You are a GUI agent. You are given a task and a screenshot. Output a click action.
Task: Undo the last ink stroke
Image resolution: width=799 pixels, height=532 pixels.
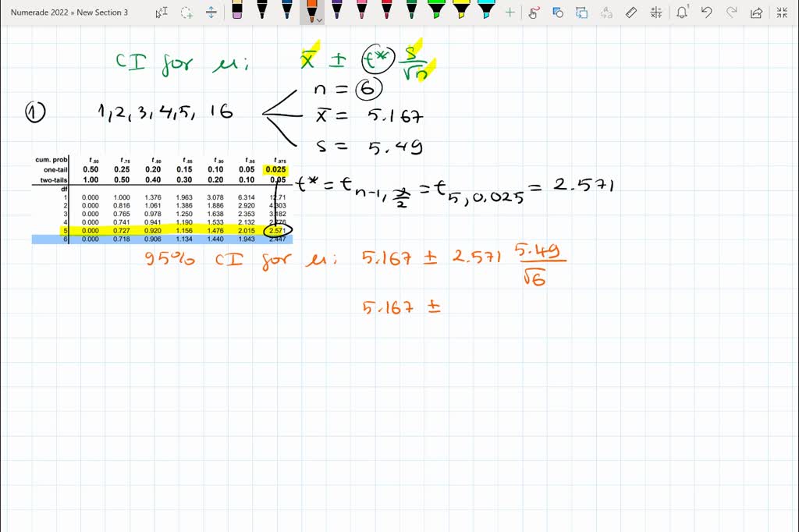[x=706, y=12]
